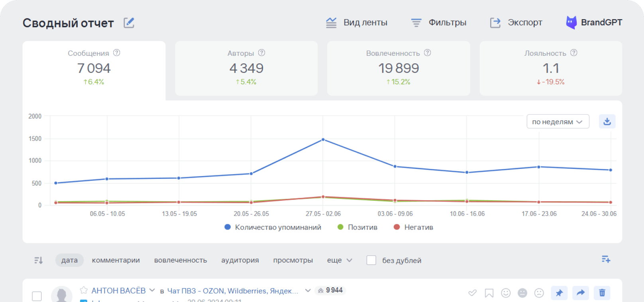Open the по неделям period dropdown

pyautogui.click(x=558, y=122)
